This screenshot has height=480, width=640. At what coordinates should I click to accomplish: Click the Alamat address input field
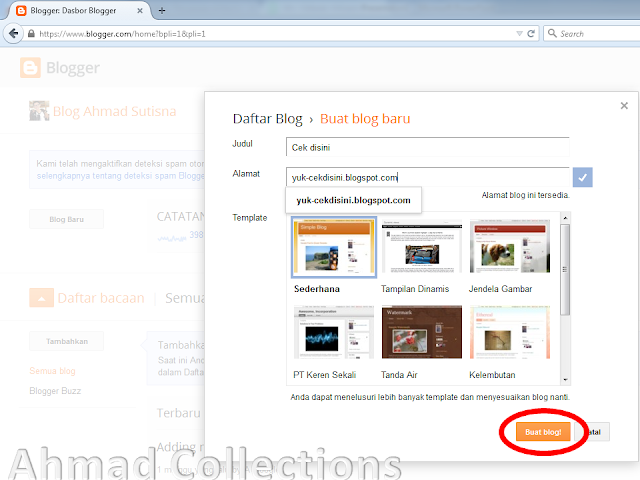click(x=427, y=177)
